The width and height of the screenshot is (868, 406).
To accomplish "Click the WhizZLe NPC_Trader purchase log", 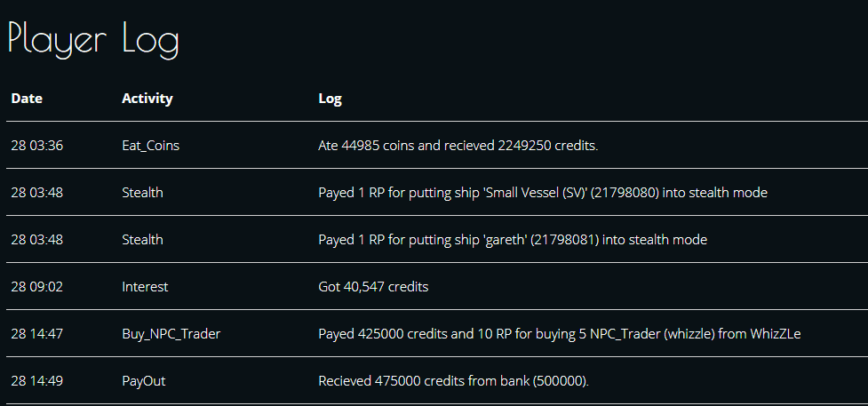I will (560, 335).
